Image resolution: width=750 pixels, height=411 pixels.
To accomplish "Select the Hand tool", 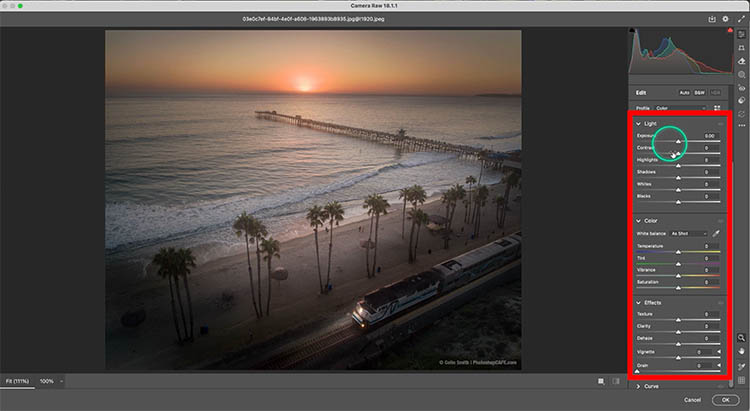I will (741, 351).
